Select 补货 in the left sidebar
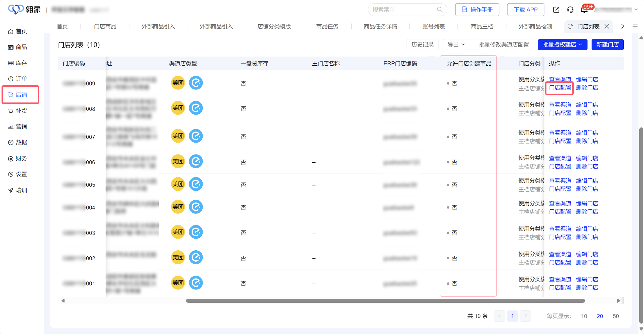This screenshot has width=644, height=334. coord(21,111)
